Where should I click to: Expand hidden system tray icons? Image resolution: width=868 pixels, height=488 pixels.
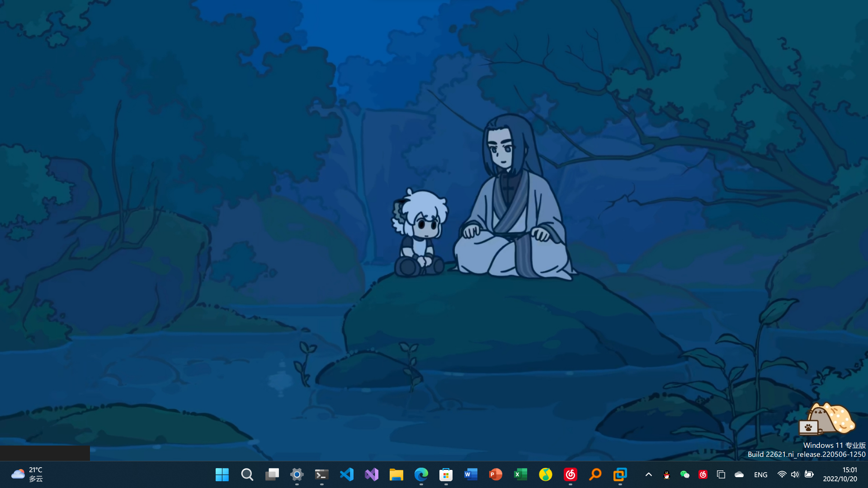648,474
